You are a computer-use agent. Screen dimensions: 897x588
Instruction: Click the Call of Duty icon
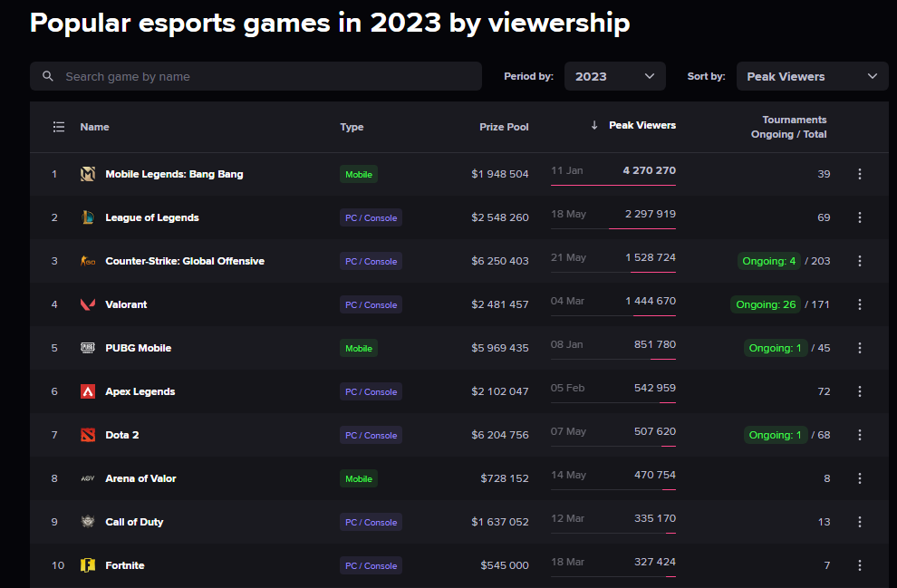(88, 522)
